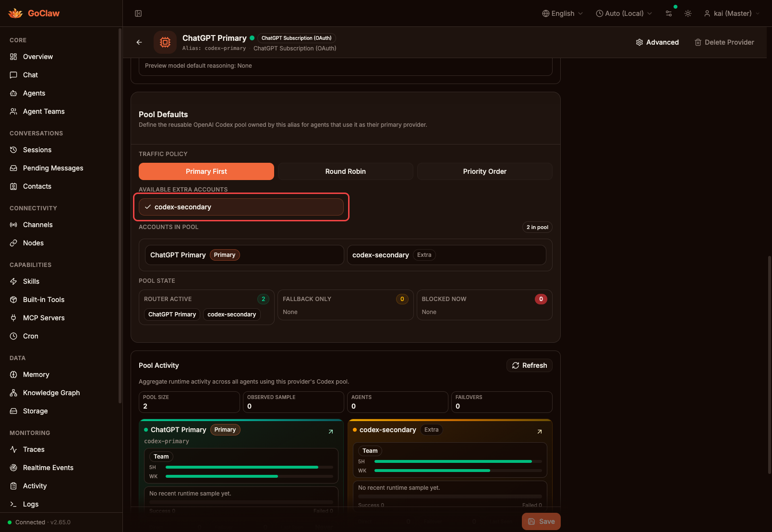Click codex-secondary 5H usage bar
Viewport: 772px width, 532px height.
(458, 461)
